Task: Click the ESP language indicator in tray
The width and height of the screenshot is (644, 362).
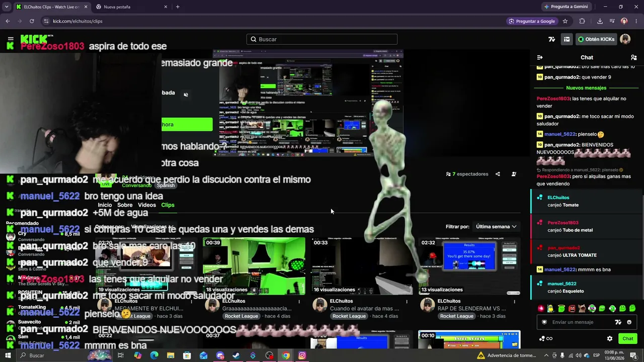Action: [596, 355]
